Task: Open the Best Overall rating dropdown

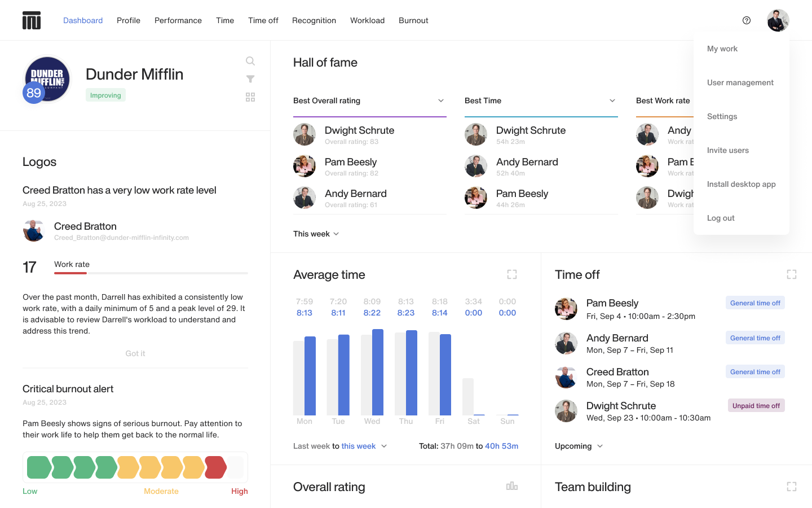Action: pos(441,100)
